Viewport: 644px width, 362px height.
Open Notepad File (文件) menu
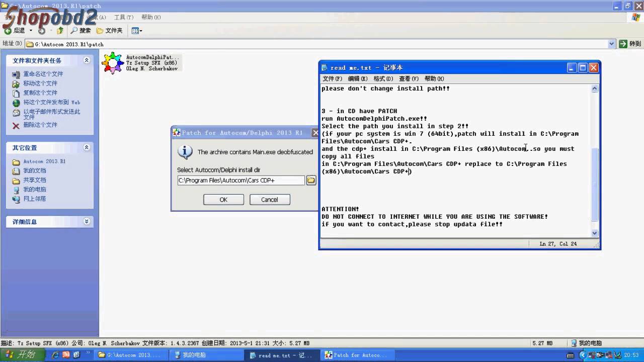(332, 79)
